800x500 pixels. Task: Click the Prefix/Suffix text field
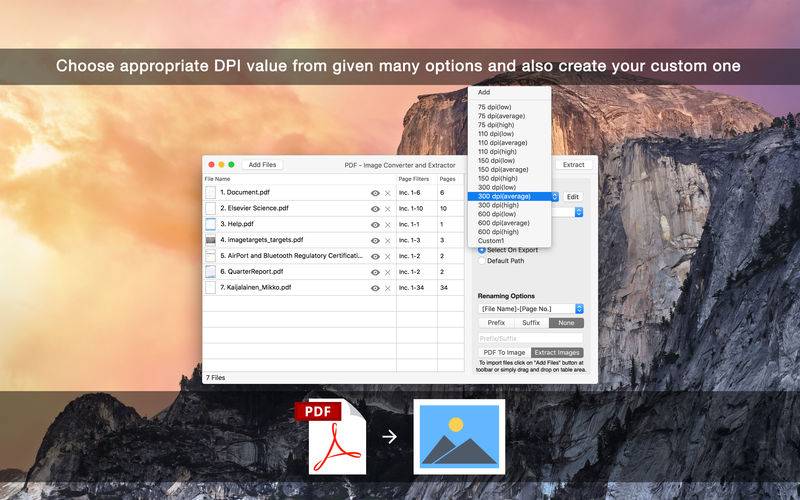531,338
